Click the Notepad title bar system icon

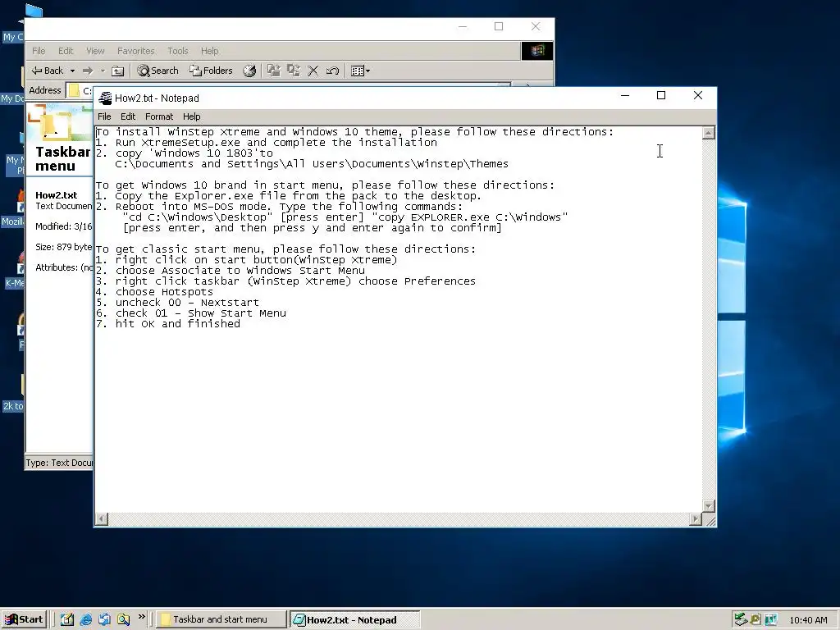[x=105, y=98]
